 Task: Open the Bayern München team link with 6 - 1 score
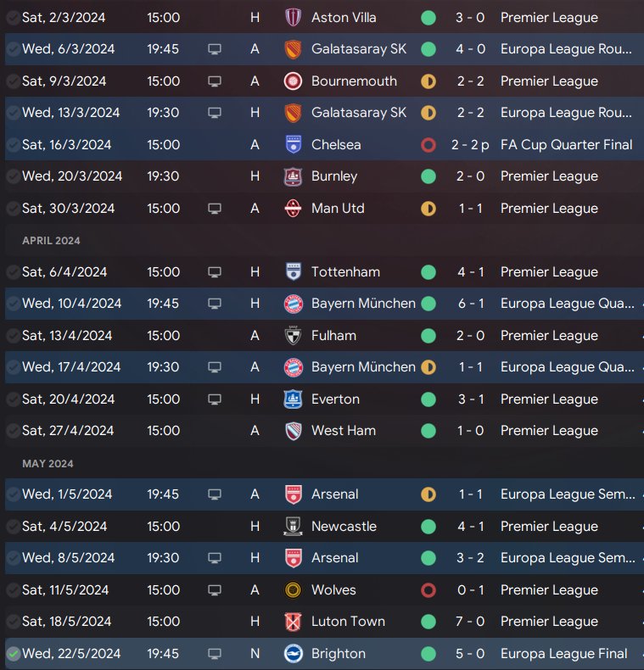(x=363, y=304)
